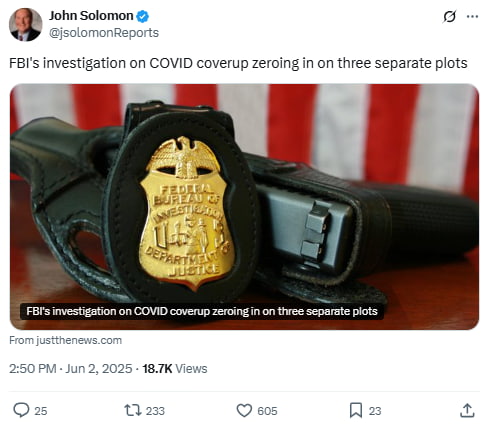Click the 25 replies count
This screenshot has height=426, width=488.
point(41,411)
